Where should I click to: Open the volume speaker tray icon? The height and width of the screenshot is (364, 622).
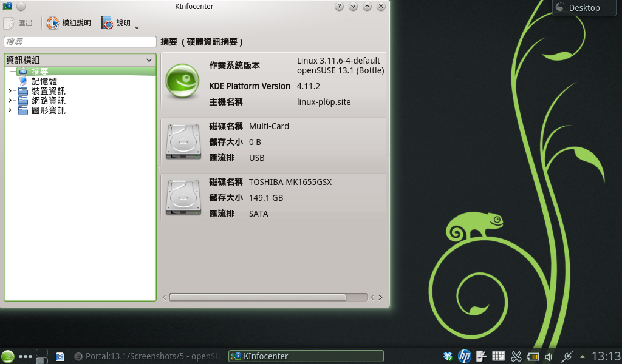pos(549,356)
